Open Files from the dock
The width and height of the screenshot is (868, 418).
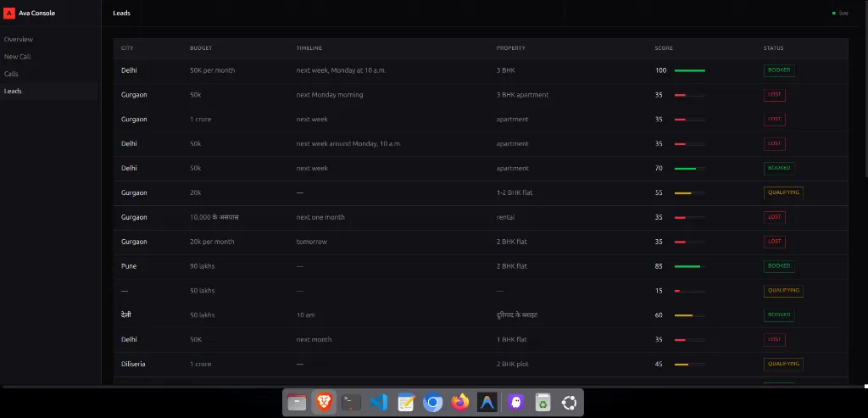297,403
